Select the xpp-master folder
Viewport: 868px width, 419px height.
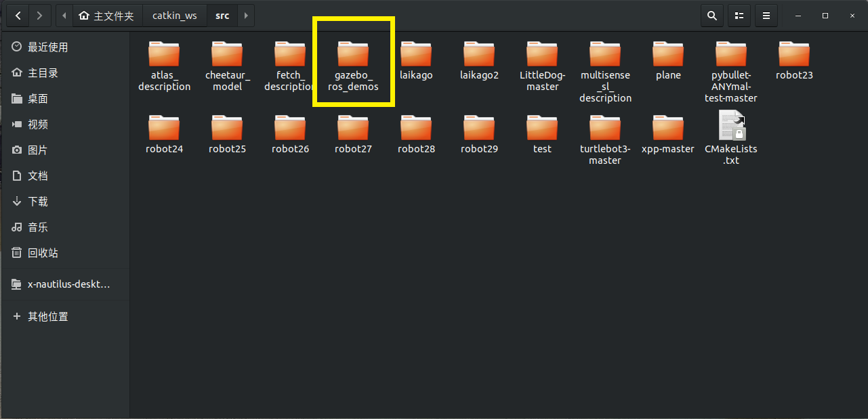pos(668,134)
